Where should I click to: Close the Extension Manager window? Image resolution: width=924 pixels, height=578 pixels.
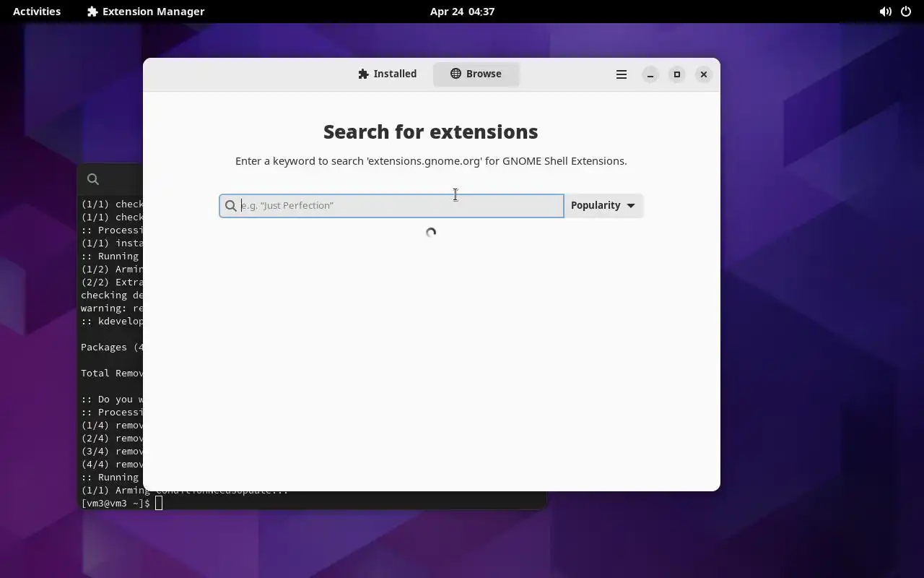704,74
